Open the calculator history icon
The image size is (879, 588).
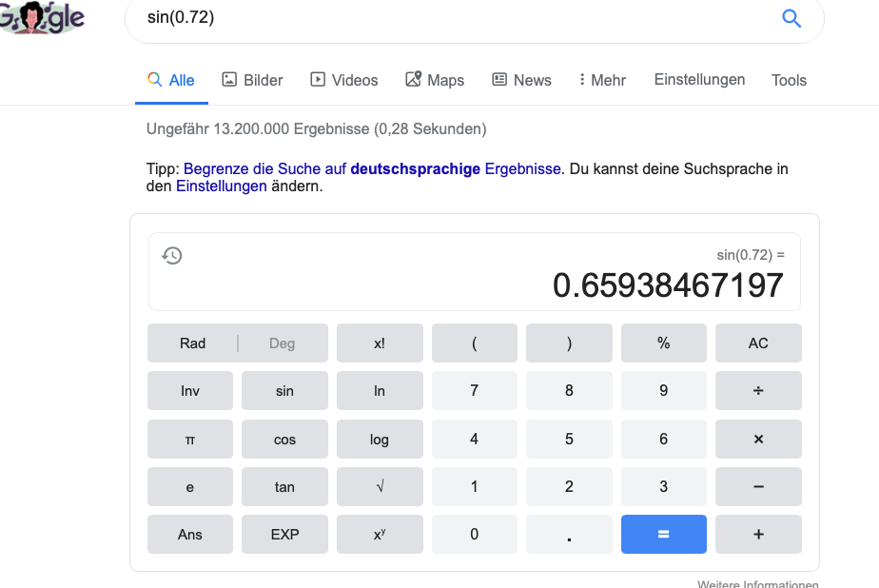click(172, 255)
